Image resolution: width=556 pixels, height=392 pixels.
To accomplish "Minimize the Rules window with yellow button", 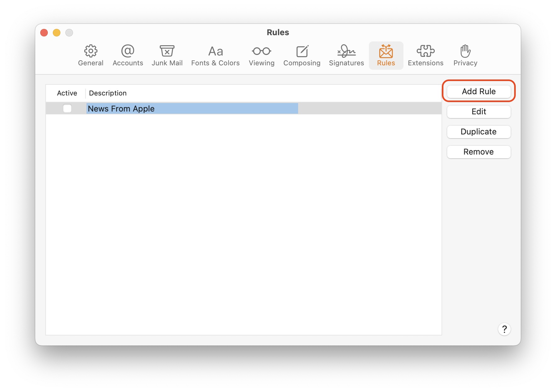I will [x=57, y=33].
